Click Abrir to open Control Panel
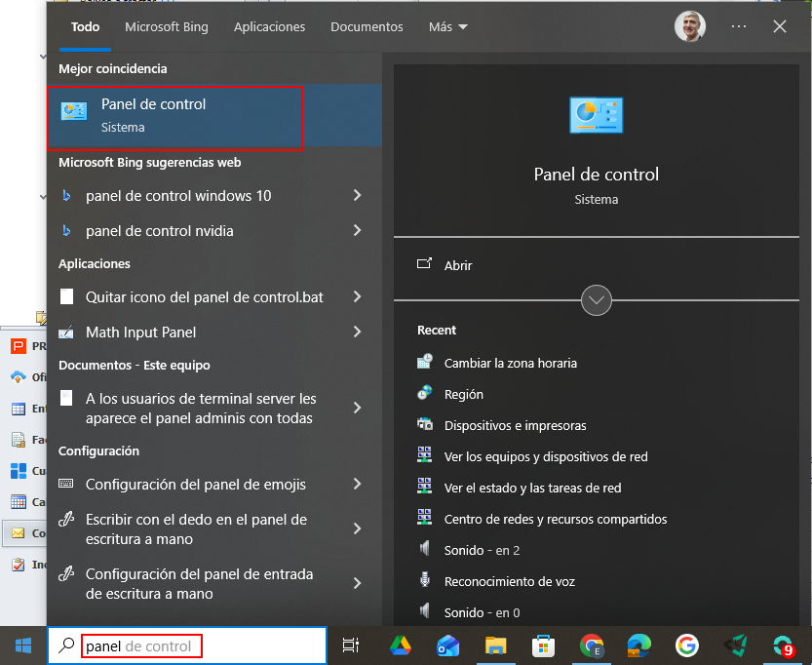 click(458, 265)
